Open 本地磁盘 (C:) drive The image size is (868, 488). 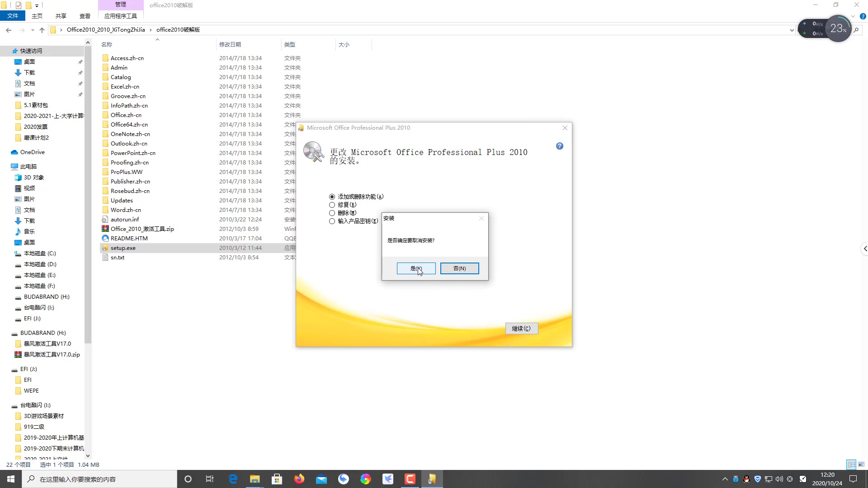click(40, 253)
